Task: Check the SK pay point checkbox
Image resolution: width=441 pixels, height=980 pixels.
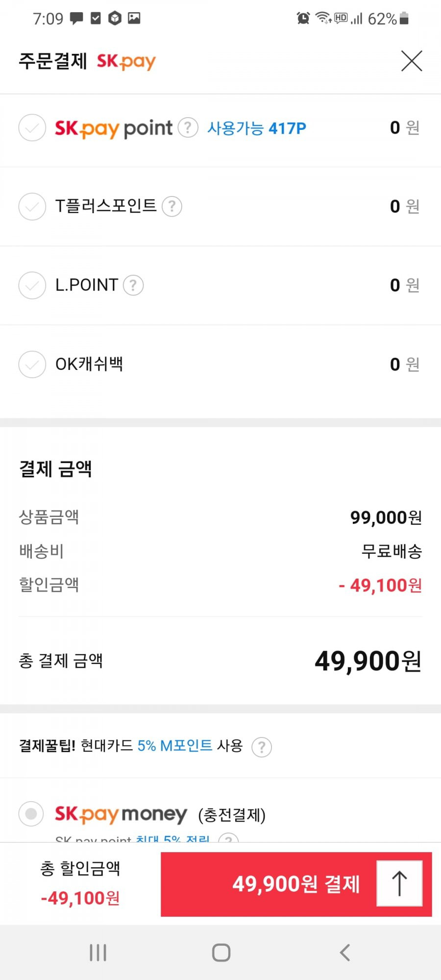Action: (32, 128)
